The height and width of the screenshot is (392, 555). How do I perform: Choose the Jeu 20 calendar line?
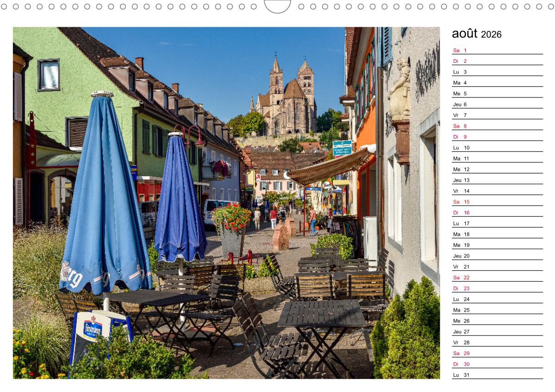[x=497, y=256]
